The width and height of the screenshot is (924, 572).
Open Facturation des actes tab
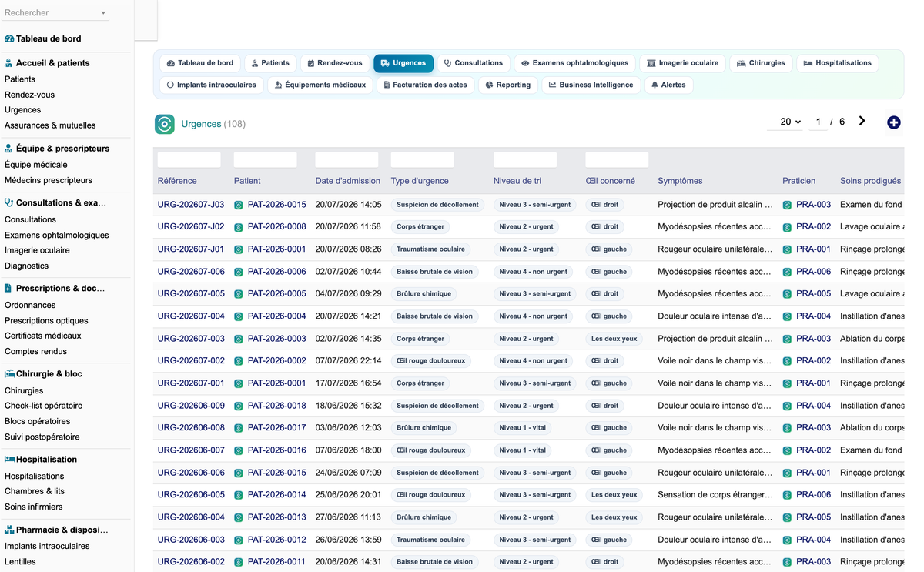tap(425, 85)
